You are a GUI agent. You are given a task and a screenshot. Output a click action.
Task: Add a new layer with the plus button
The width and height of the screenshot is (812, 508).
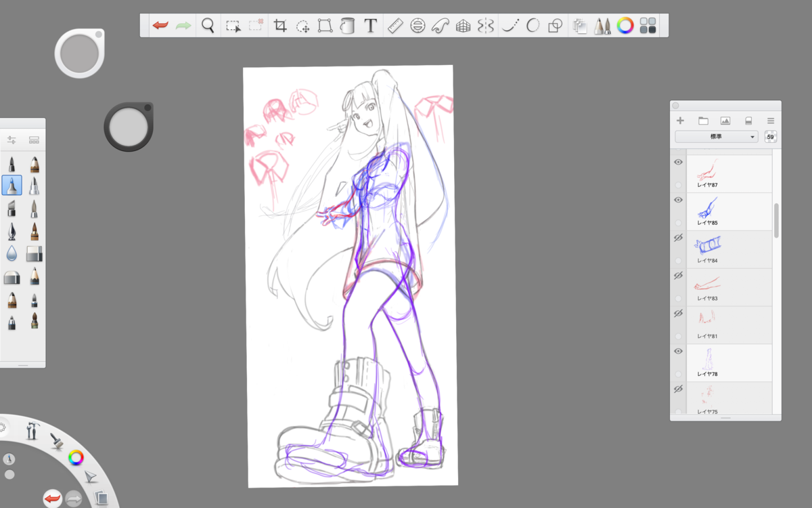point(681,121)
